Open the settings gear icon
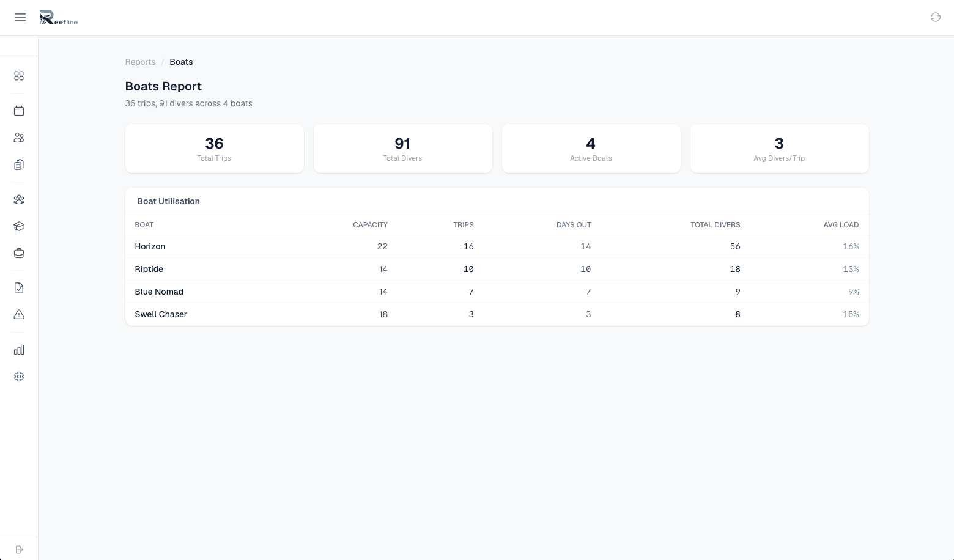954x560 pixels. click(19, 377)
